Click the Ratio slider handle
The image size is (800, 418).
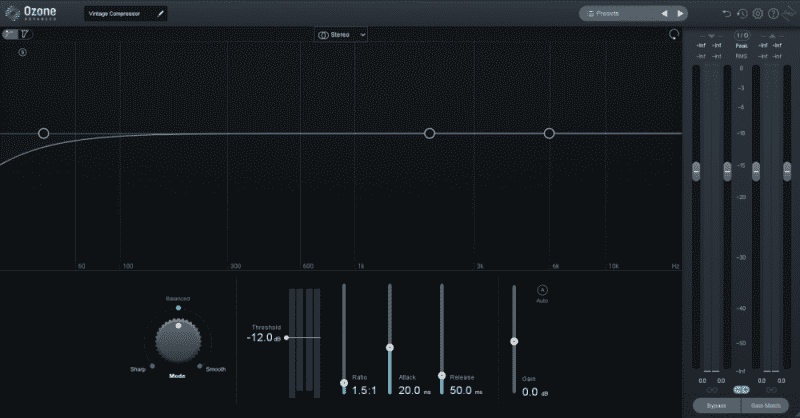pos(344,383)
